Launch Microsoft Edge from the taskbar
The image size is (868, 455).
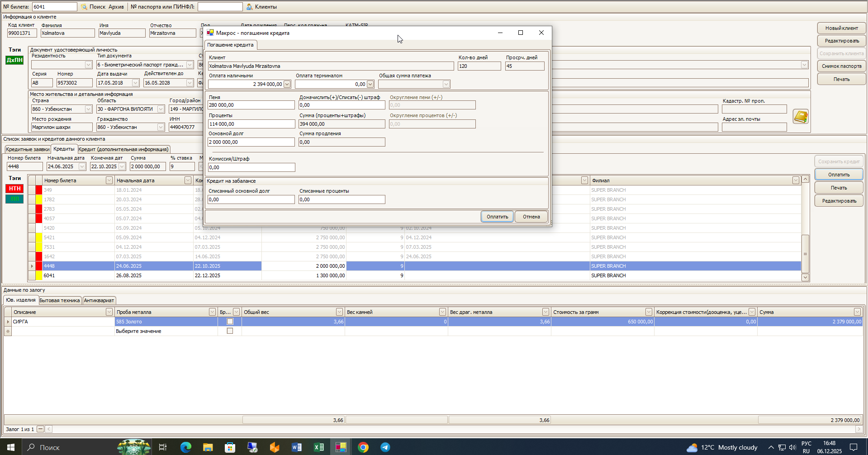tap(185, 447)
